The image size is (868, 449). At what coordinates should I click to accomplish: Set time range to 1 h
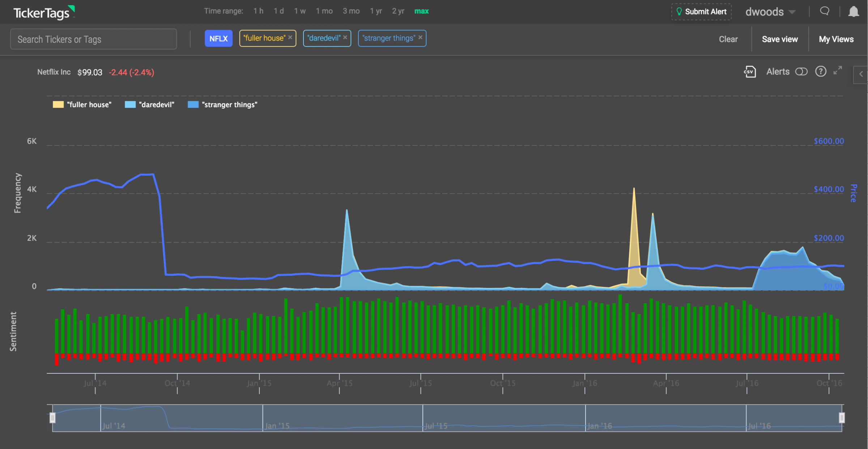point(258,11)
